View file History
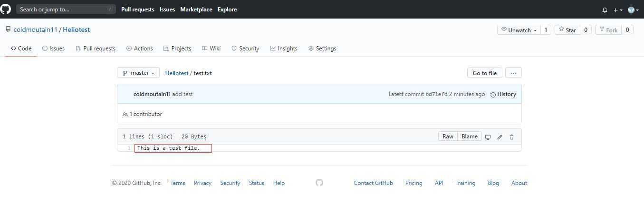This screenshot has height=204, width=644. pos(503,94)
